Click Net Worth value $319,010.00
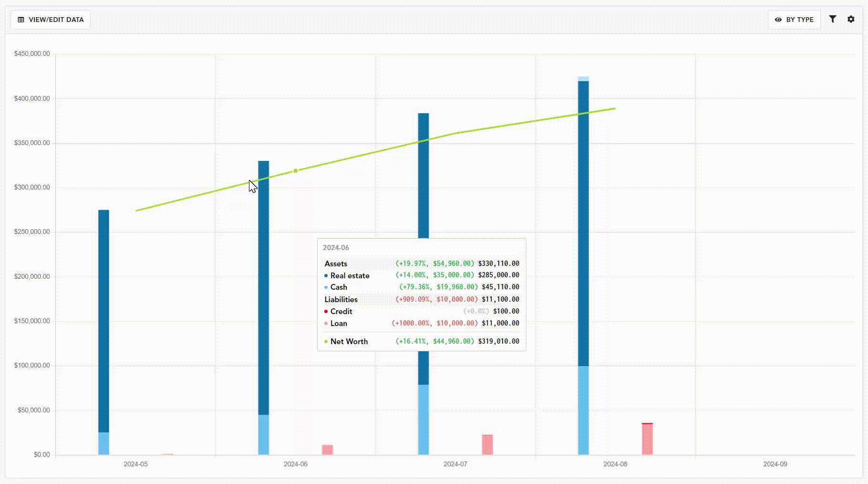 [x=499, y=341]
